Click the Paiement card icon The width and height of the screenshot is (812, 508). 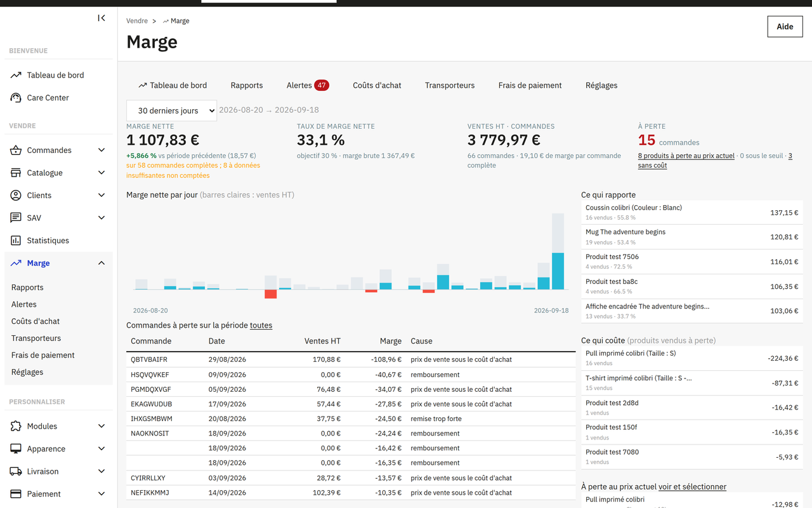tap(16, 494)
